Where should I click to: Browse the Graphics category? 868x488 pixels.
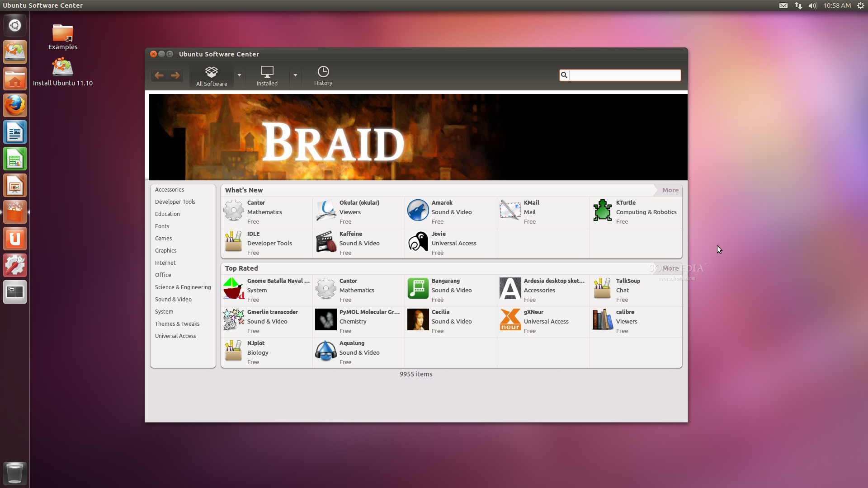(165, 251)
